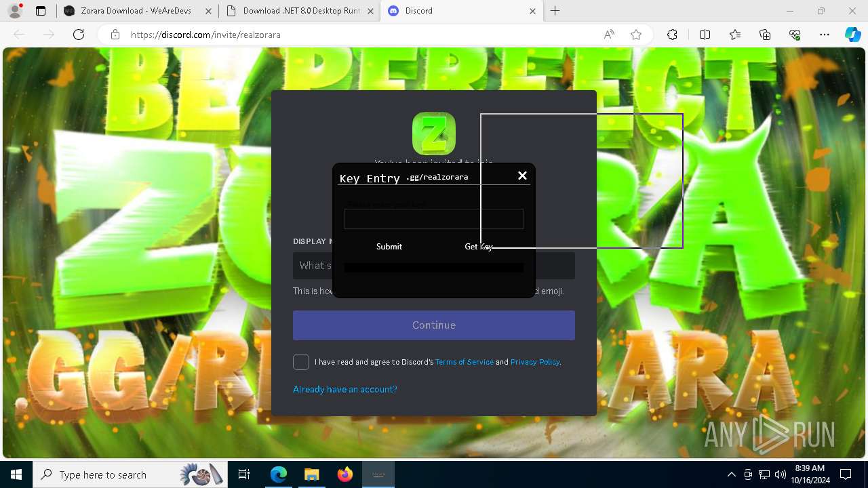Close the Discord tab
The height and width of the screenshot is (488, 868).
coord(532,11)
